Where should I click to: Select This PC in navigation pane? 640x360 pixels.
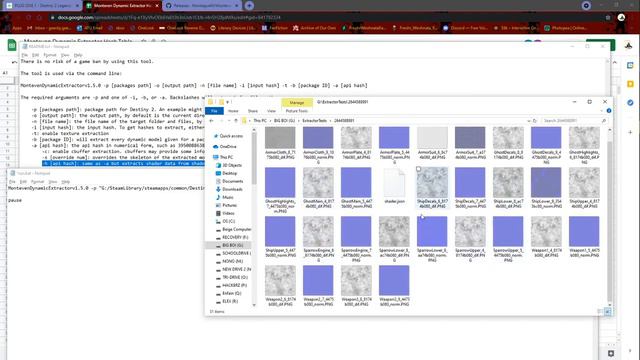coord(226,157)
